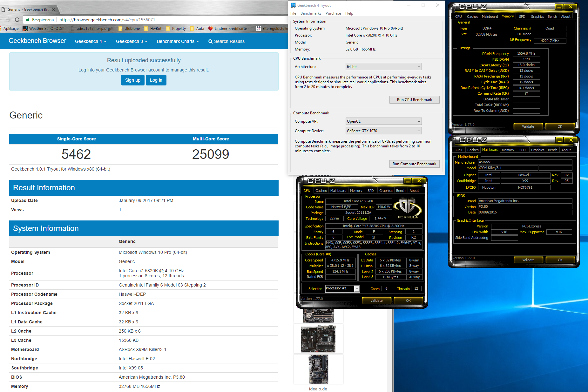Click the NB Frequency 4220.7 MHz value

click(x=550, y=41)
